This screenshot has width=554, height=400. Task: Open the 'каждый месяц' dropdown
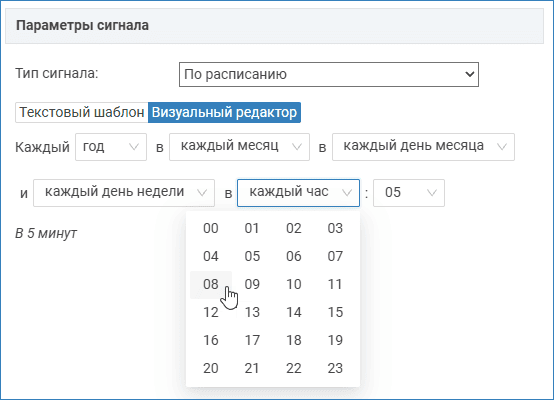click(x=240, y=147)
